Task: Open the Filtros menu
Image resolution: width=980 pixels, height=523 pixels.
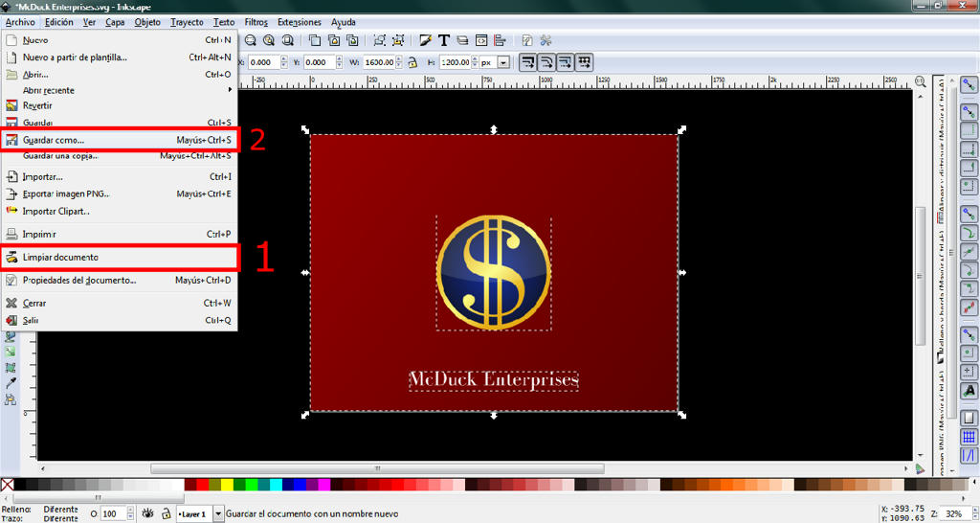Action: [256, 22]
